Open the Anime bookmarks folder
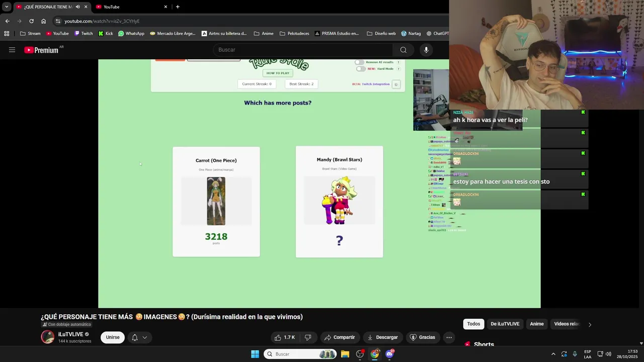This screenshot has height=362, width=644. coord(264,34)
